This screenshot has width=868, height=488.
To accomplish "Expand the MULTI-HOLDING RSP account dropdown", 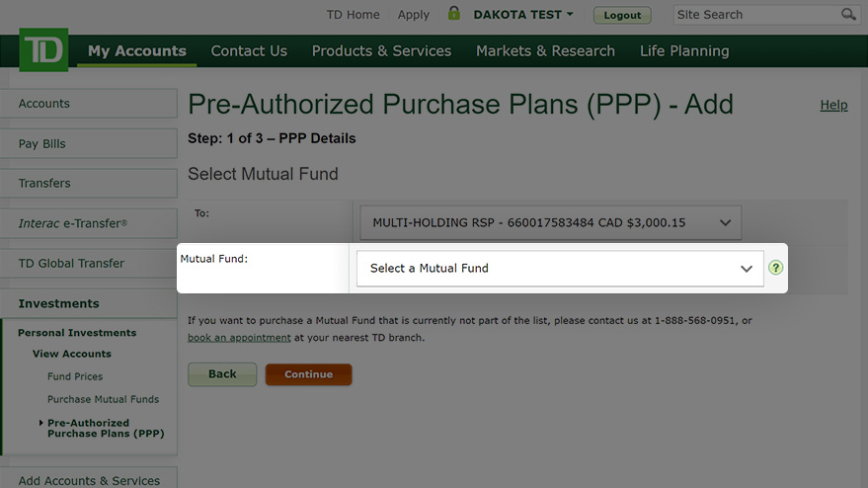I will pyautogui.click(x=551, y=222).
